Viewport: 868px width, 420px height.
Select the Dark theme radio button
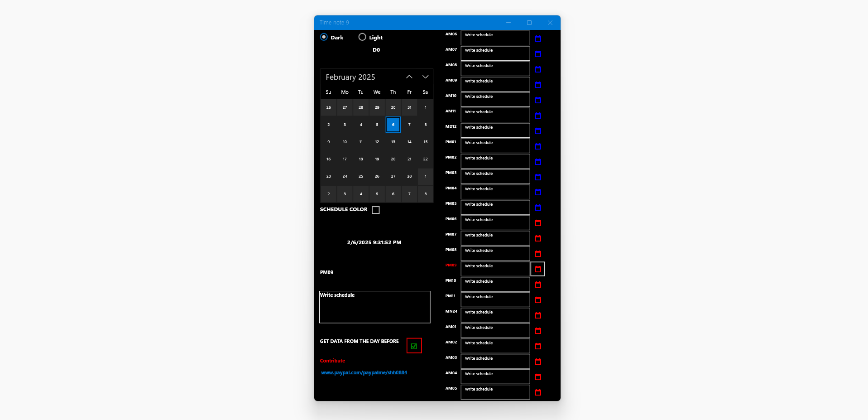(x=324, y=37)
